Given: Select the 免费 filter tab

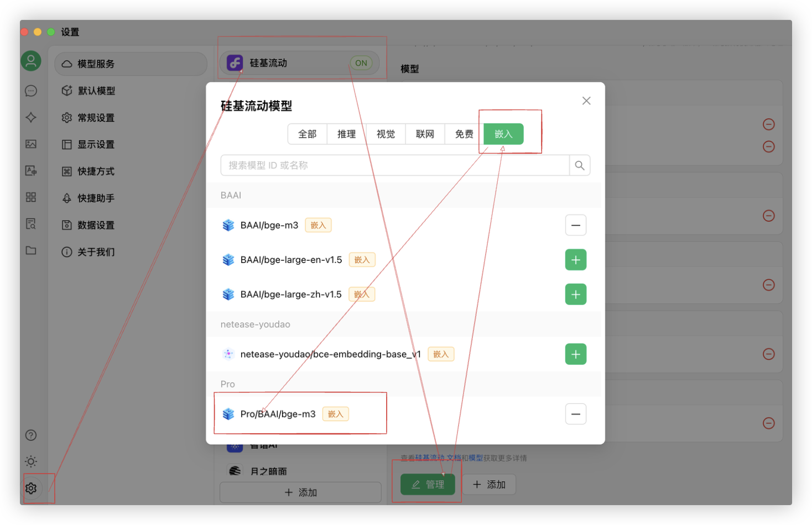Looking at the screenshot, I should (464, 134).
